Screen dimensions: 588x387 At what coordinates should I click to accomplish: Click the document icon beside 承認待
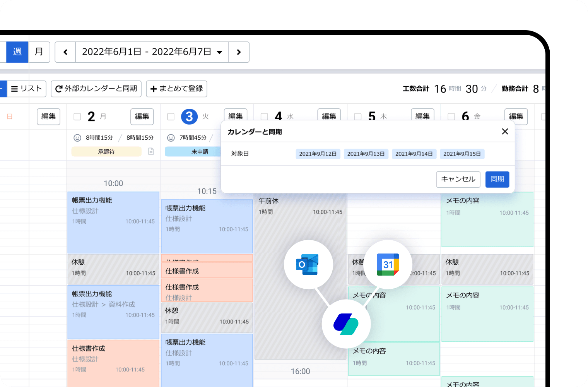point(151,151)
